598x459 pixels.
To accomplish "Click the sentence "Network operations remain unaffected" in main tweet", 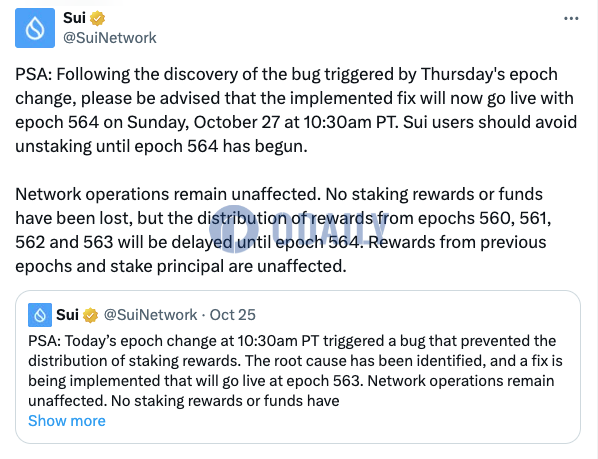I will pos(168,194).
